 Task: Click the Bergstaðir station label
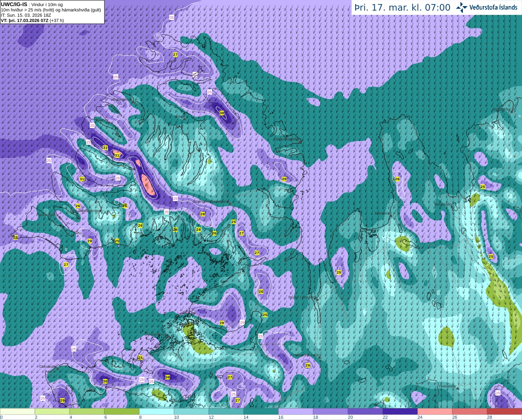(442, 205)
